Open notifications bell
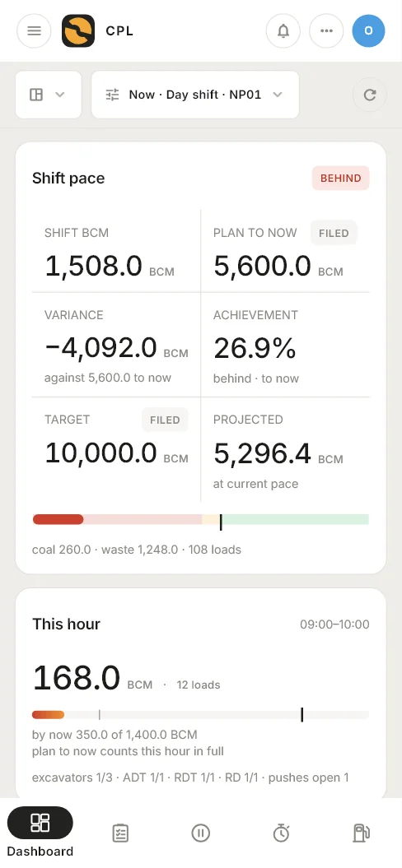This screenshot has height=868, width=402. click(x=283, y=30)
